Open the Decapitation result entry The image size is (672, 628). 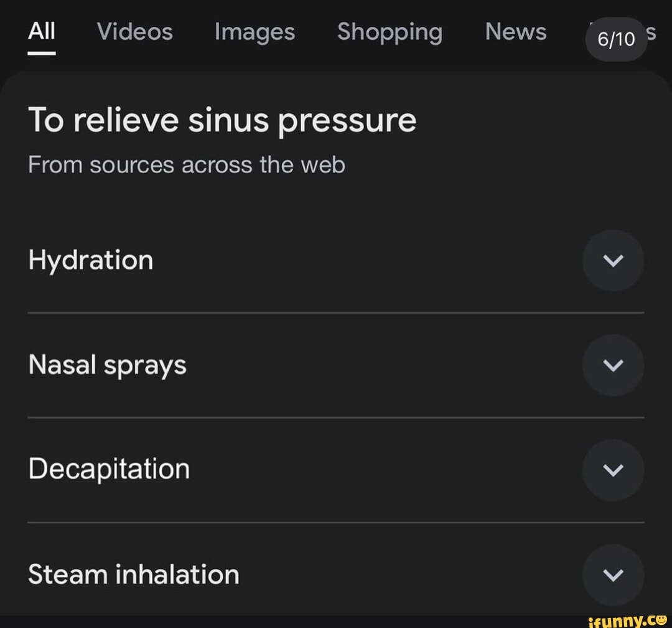point(109,470)
